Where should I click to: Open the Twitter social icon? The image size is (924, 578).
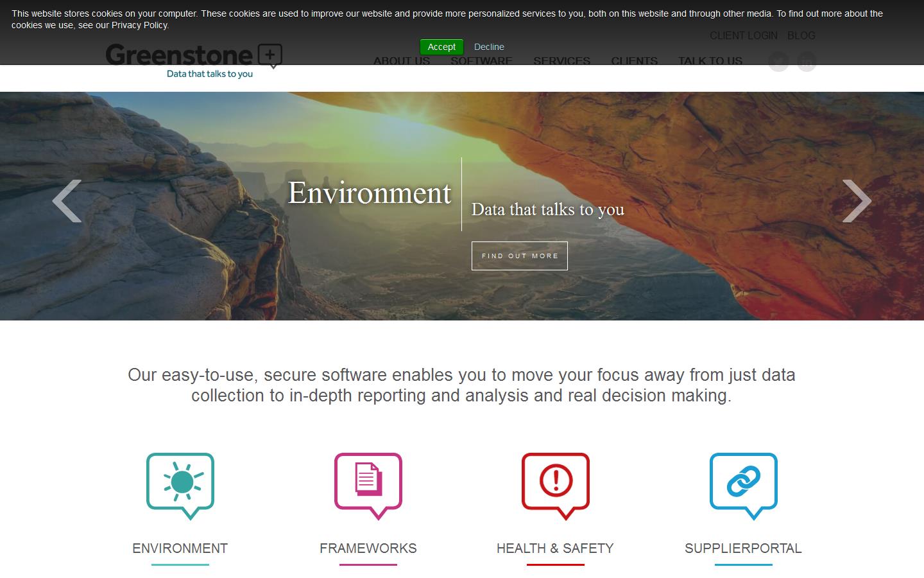click(778, 62)
